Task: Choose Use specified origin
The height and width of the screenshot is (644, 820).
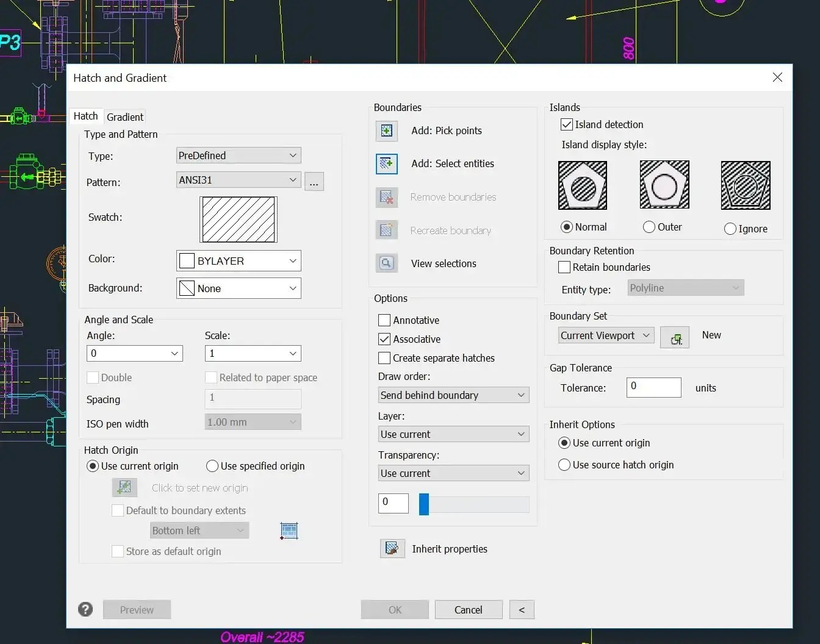Action: coord(212,466)
